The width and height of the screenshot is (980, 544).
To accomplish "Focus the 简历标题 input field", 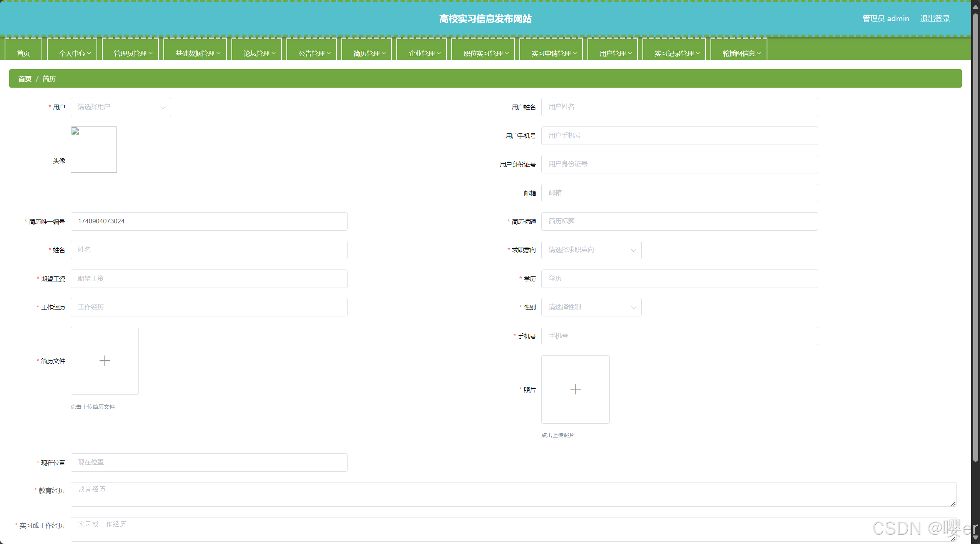I will pos(679,221).
